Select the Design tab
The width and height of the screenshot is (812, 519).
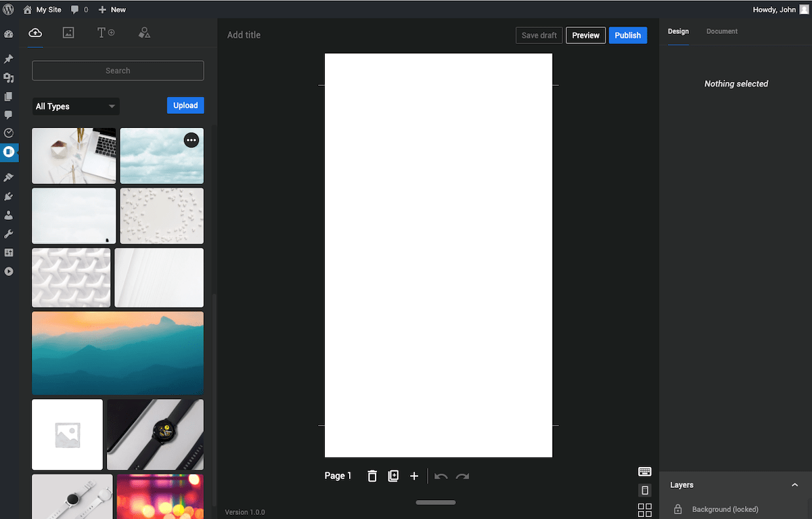pyautogui.click(x=678, y=32)
